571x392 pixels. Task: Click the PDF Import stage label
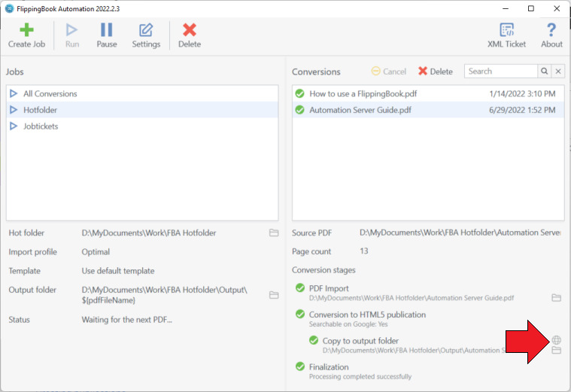click(x=329, y=288)
